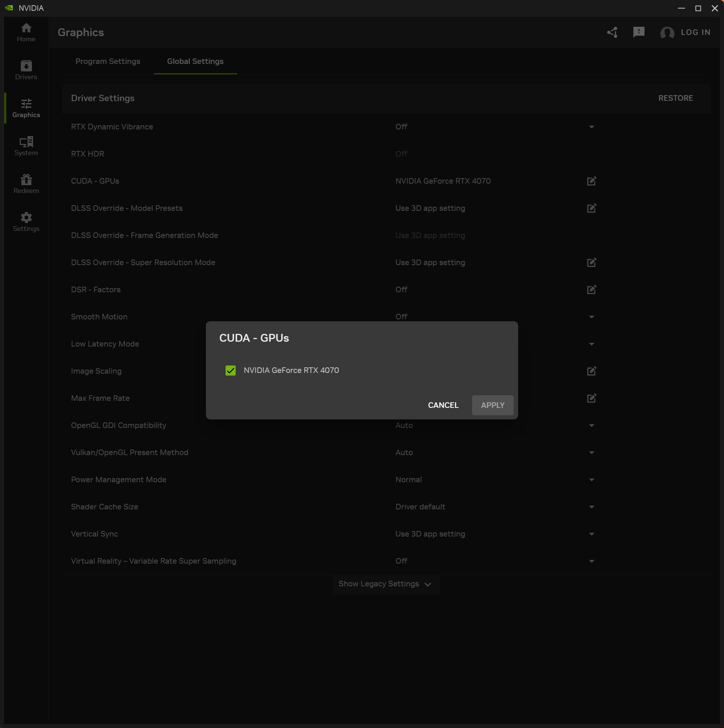This screenshot has height=728, width=724.
Task: Expand RTX Dynamic Vibrance dropdown
Action: click(591, 127)
